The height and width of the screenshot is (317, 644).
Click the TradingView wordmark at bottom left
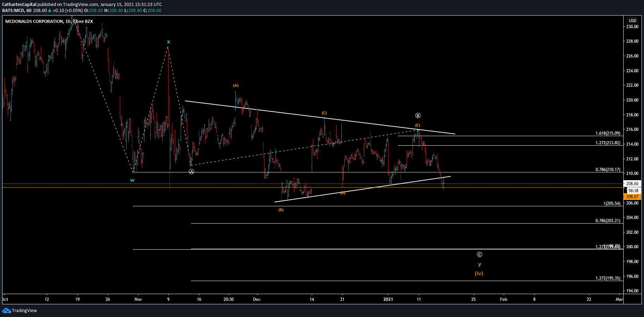[x=24, y=311]
